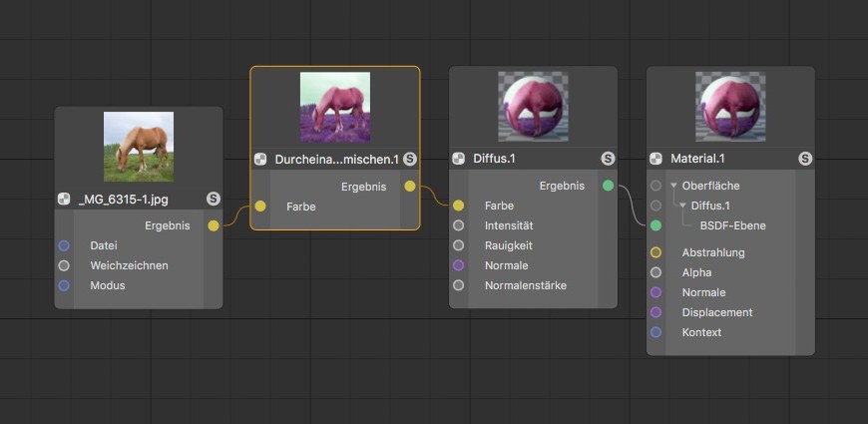Click the Normale input port of Material.1

[x=655, y=292]
